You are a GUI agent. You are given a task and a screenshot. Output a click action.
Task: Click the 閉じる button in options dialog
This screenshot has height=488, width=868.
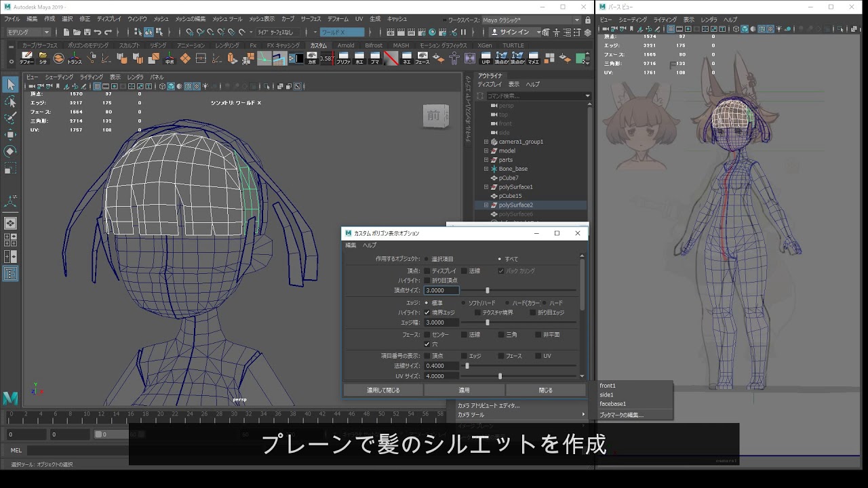(545, 390)
